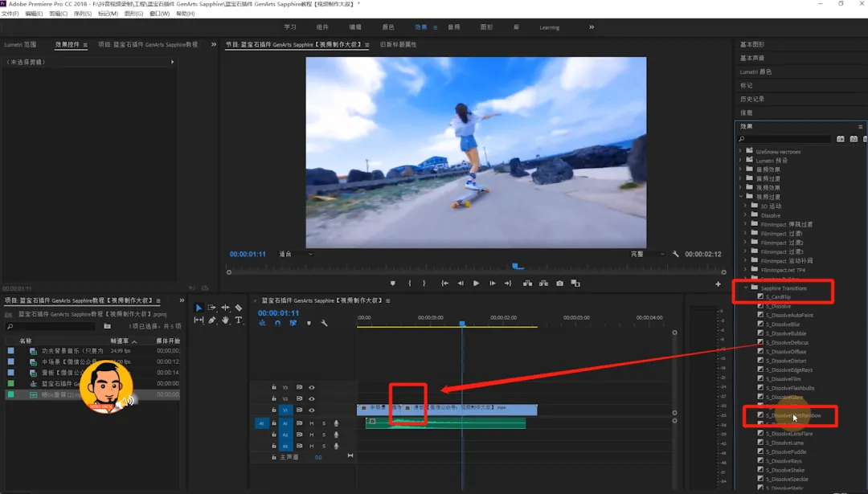Viewport: 868px width, 494px height.
Task: Click the effects panel search field
Action: point(784,139)
